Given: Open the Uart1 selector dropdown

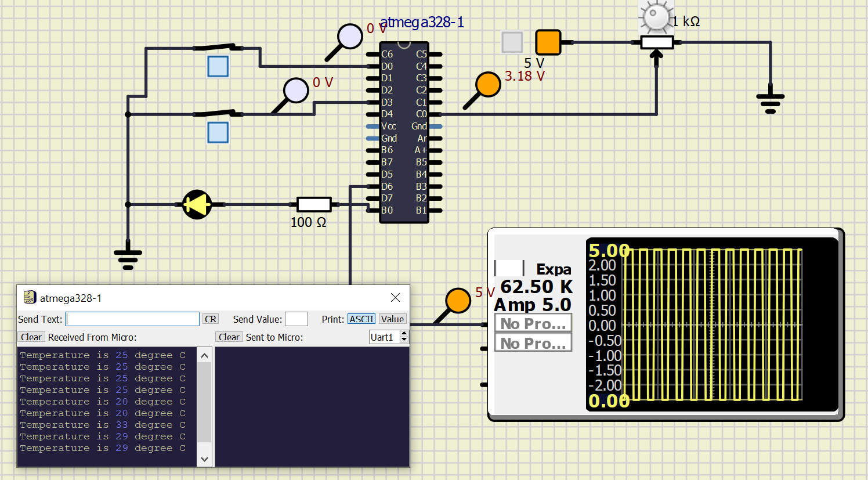Looking at the screenshot, I should [x=383, y=337].
